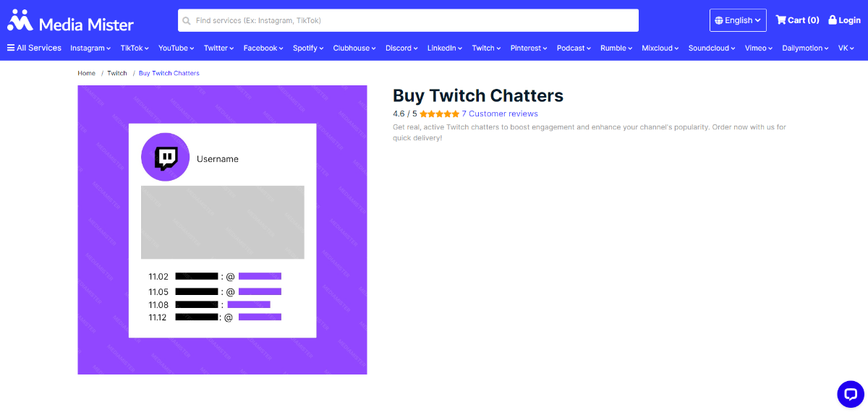Expand the YouTube menu

point(176,48)
